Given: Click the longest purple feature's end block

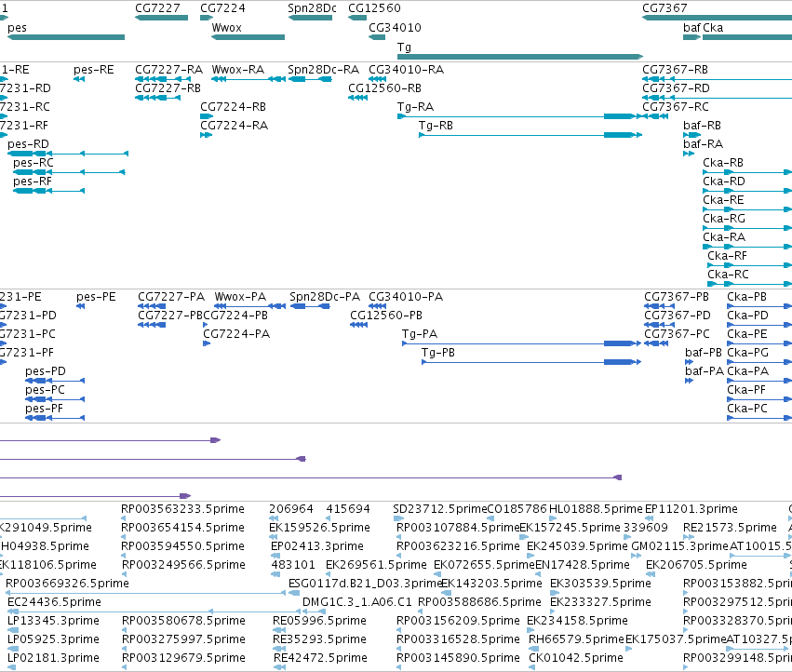Looking at the screenshot, I should coord(617,477).
